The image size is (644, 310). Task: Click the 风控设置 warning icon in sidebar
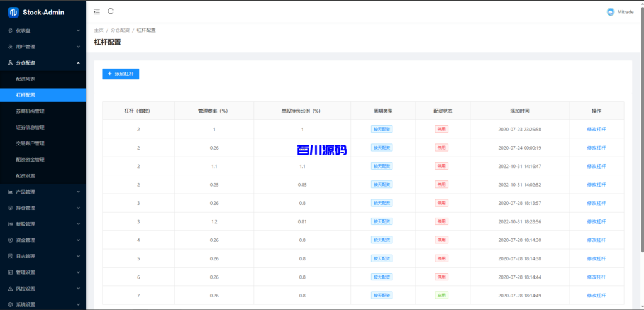click(x=10, y=289)
